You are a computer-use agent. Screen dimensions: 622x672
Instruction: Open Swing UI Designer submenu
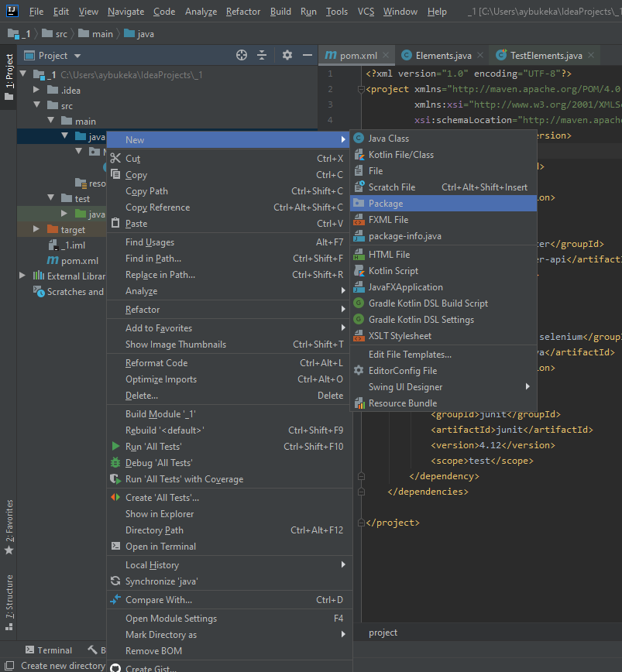tap(443, 387)
